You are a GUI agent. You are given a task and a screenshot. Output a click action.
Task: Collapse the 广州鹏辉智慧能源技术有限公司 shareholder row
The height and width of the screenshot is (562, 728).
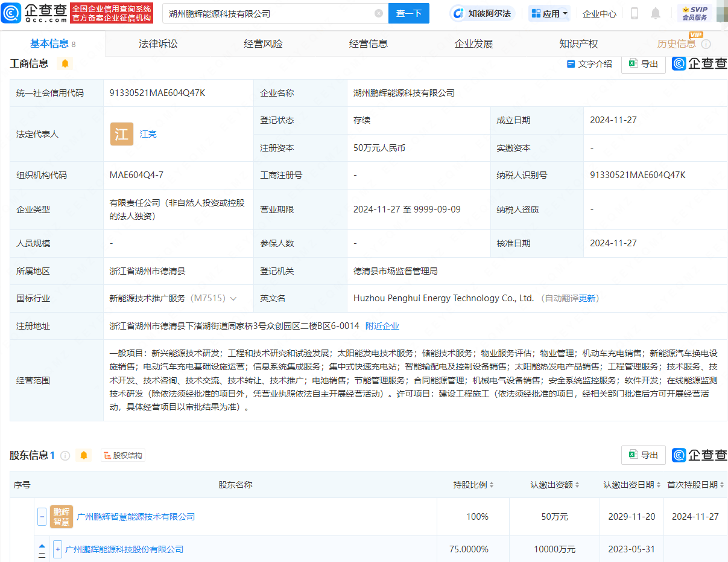point(42,517)
